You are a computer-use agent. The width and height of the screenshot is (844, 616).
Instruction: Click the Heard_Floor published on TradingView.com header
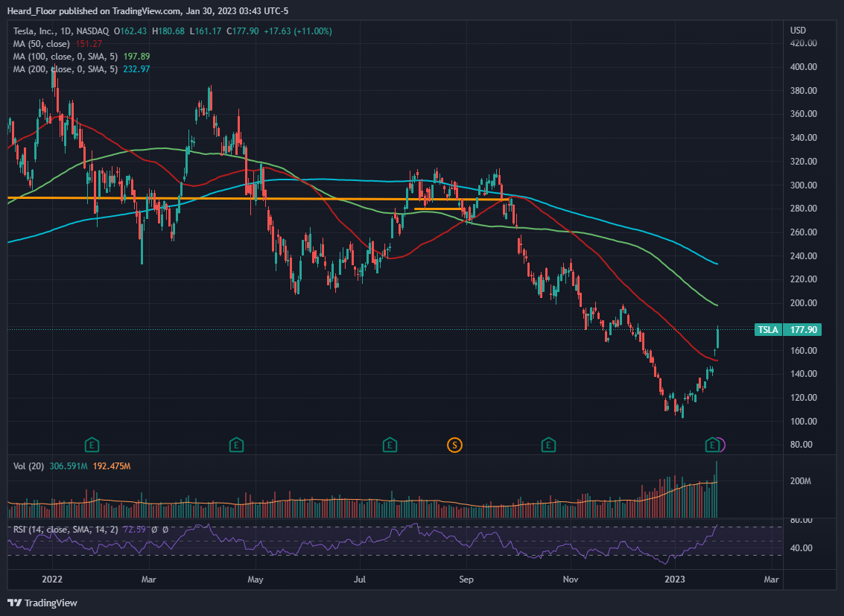coord(148,10)
